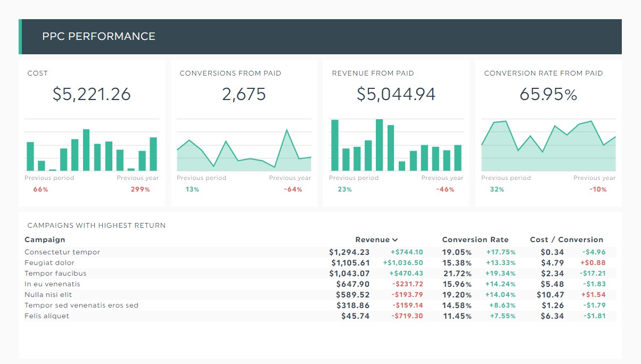Click the 13% previous period conversions change

[x=192, y=189]
